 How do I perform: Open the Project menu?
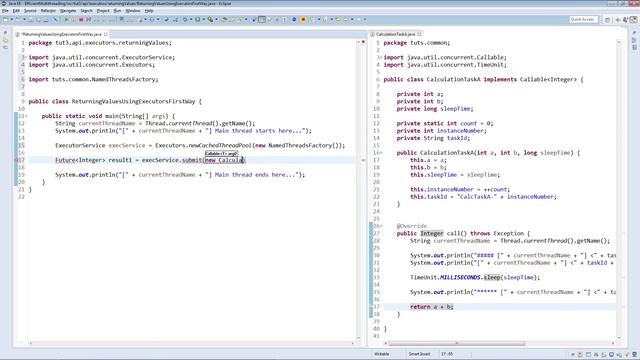point(103,11)
